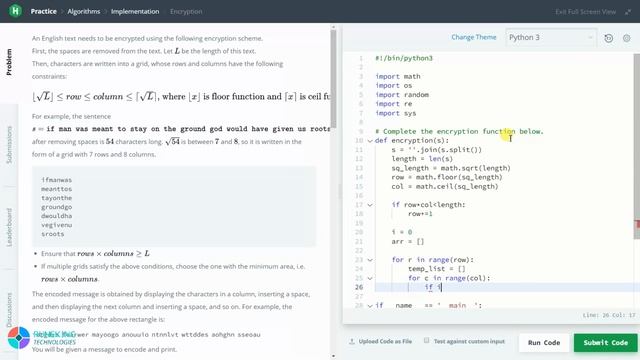The height and width of the screenshot is (360, 640).
Task: Click 'col = math.ceil(sq_length)' line
Action: [444, 186]
